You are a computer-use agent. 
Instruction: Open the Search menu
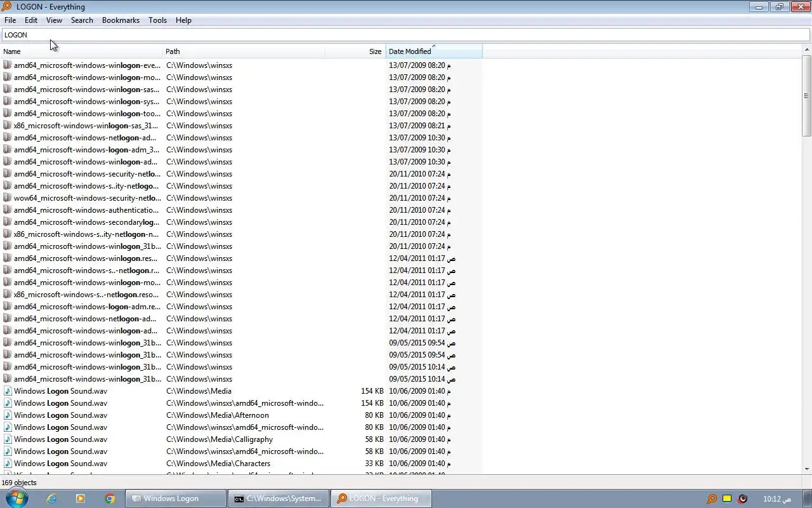(x=82, y=20)
